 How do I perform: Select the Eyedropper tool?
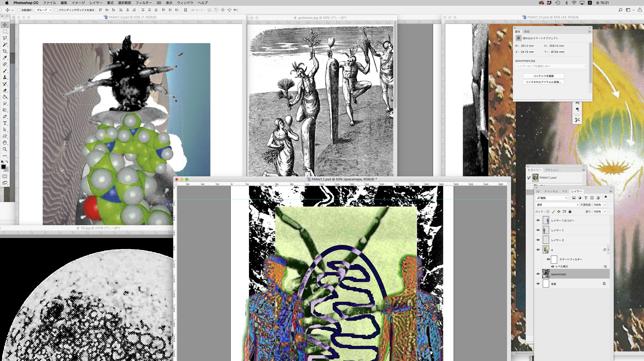tap(5, 58)
